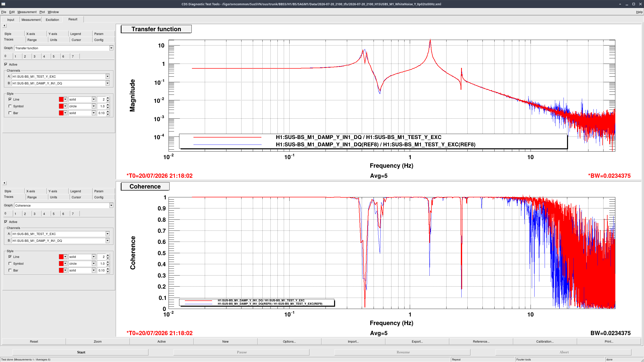Click lower Bar width value field
This screenshot has width=644, height=362.
coord(102,270)
